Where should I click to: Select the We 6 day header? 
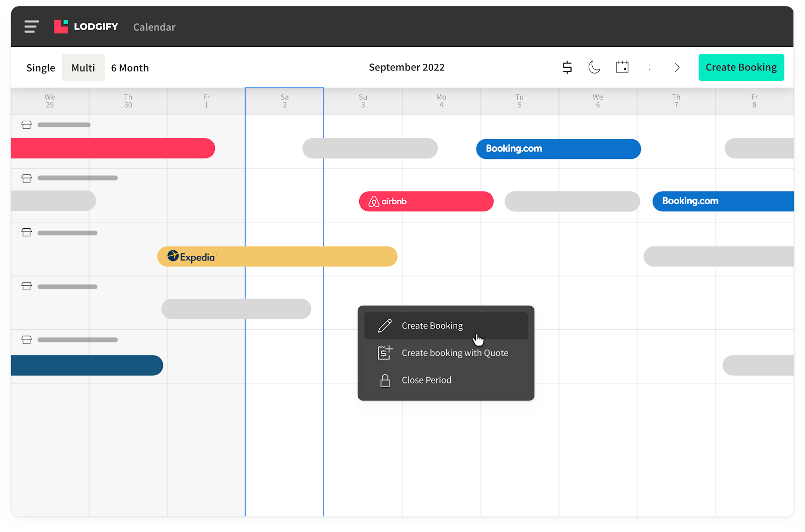(598, 101)
